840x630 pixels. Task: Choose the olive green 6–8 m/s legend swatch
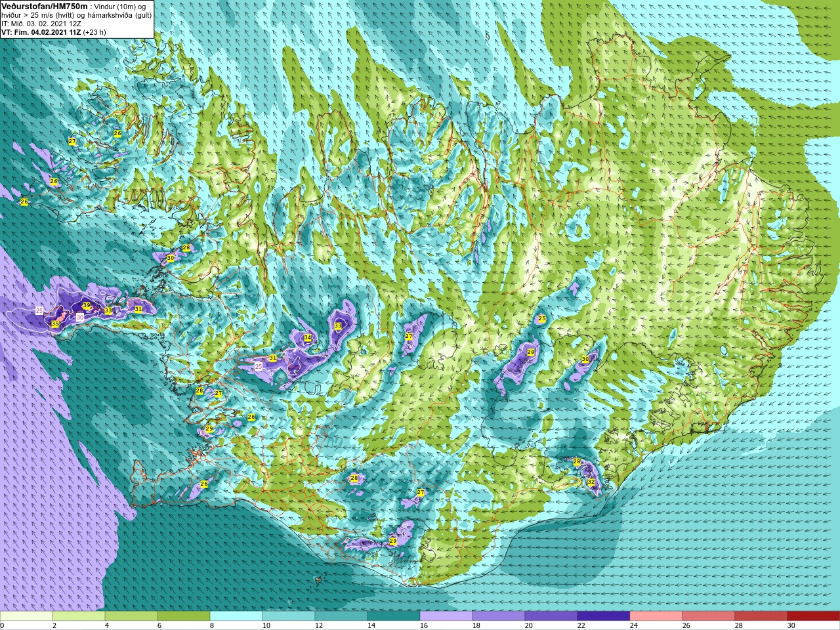tap(184, 616)
